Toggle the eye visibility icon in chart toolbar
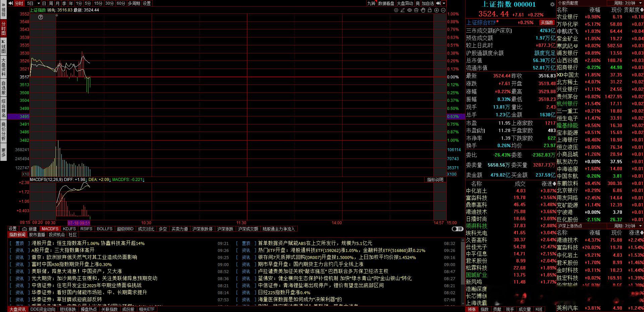Screen dimensions: 644x312 click(410, 10)
